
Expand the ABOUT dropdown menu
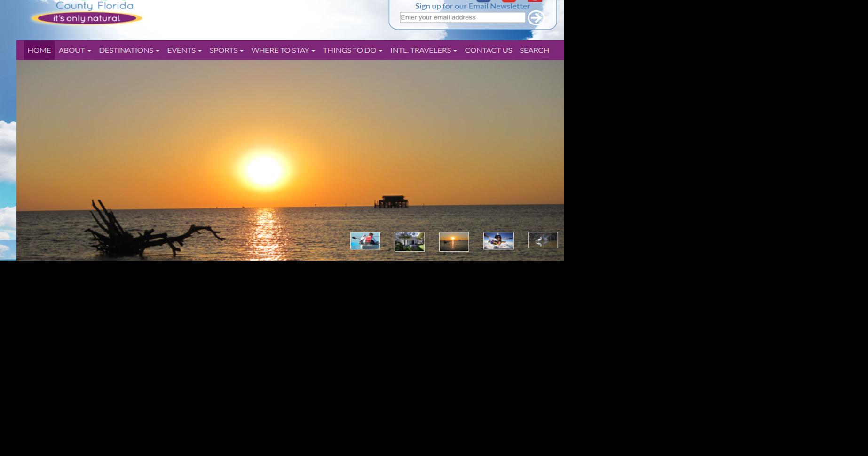tap(74, 50)
